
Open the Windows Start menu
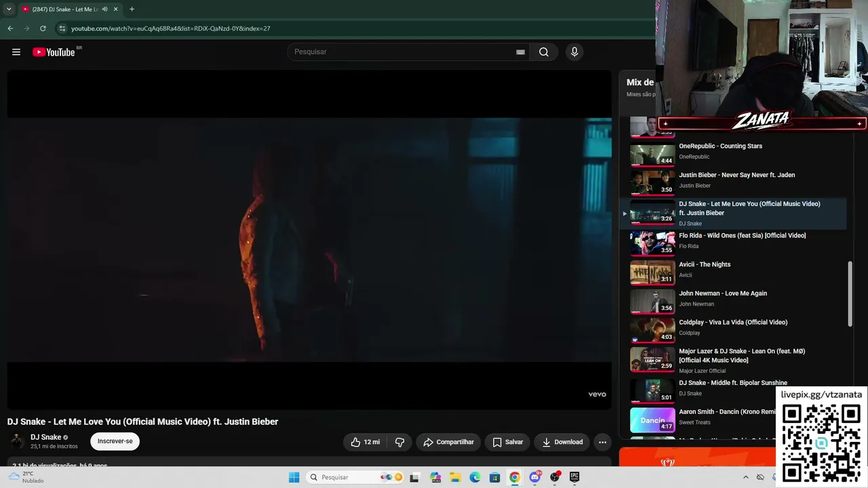tap(294, 477)
